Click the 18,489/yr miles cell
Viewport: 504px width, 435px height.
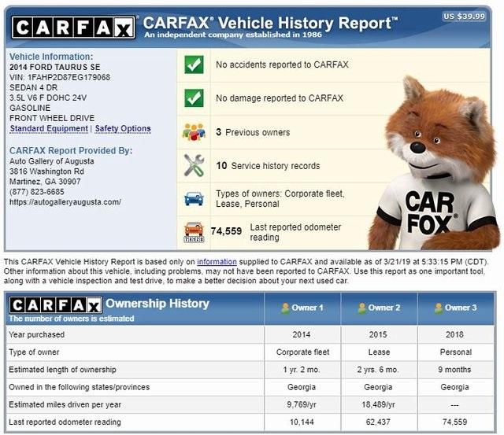coord(378,404)
